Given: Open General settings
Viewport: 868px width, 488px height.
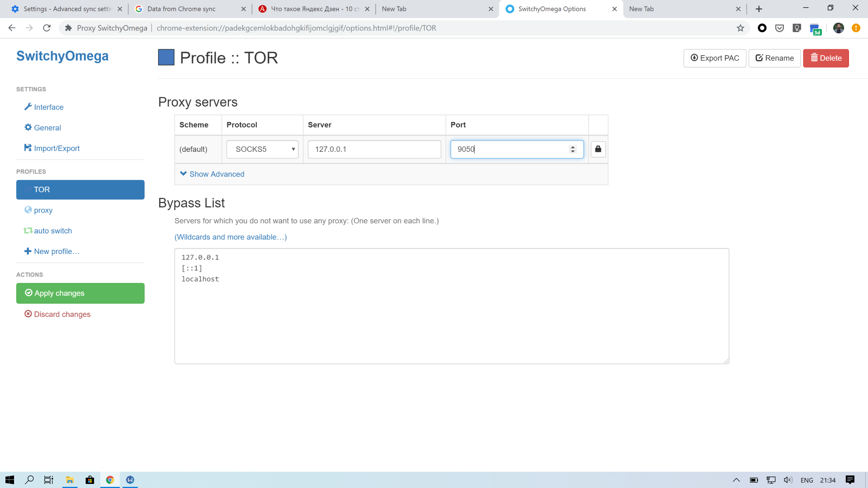Looking at the screenshot, I should (42, 128).
